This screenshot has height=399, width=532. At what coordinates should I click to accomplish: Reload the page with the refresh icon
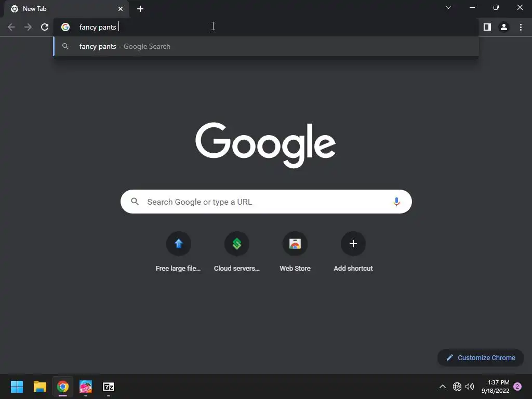tap(45, 27)
